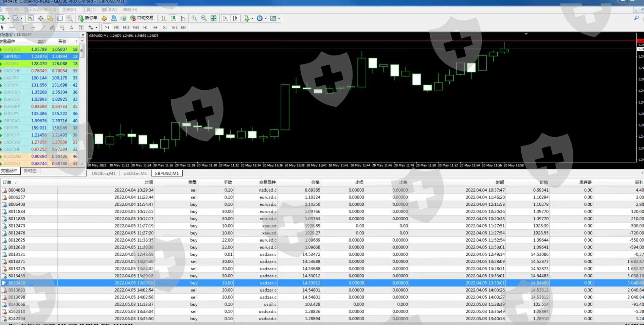Switch chart to candlestick mode
644x325 pixels.
174,18
